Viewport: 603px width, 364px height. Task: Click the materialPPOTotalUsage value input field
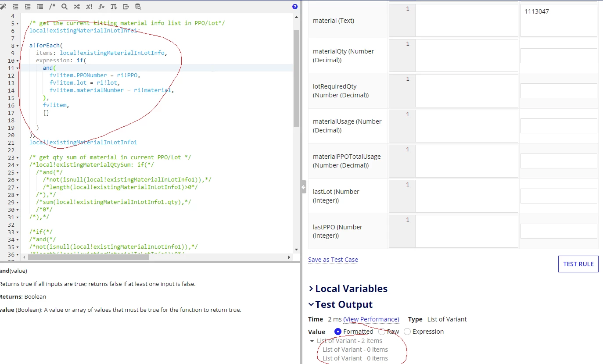click(x=559, y=161)
